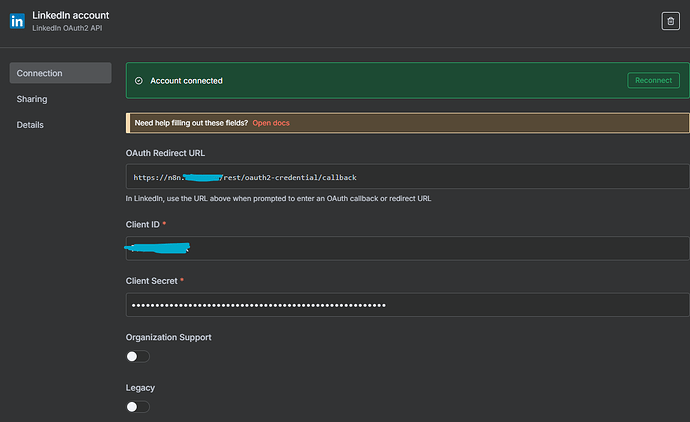This screenshot has height=422, width=690.
Task: Switch to the Sharing tab
Action: [32, 99]
